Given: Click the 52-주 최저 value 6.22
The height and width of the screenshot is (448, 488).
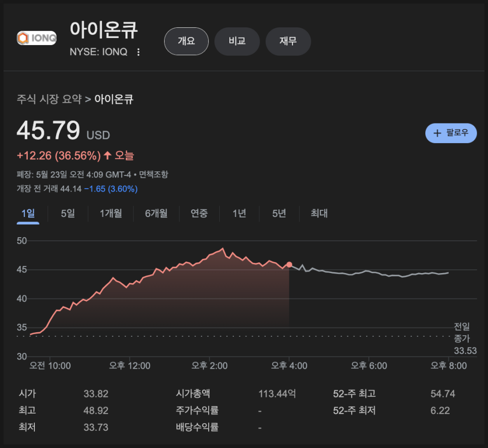Looking at the screenshot, I should 440,411.
